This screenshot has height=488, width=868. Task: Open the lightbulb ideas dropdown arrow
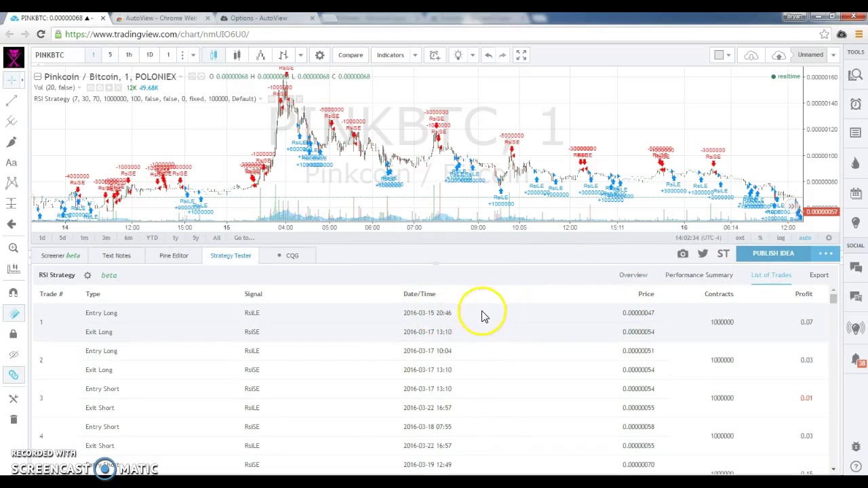472,55
